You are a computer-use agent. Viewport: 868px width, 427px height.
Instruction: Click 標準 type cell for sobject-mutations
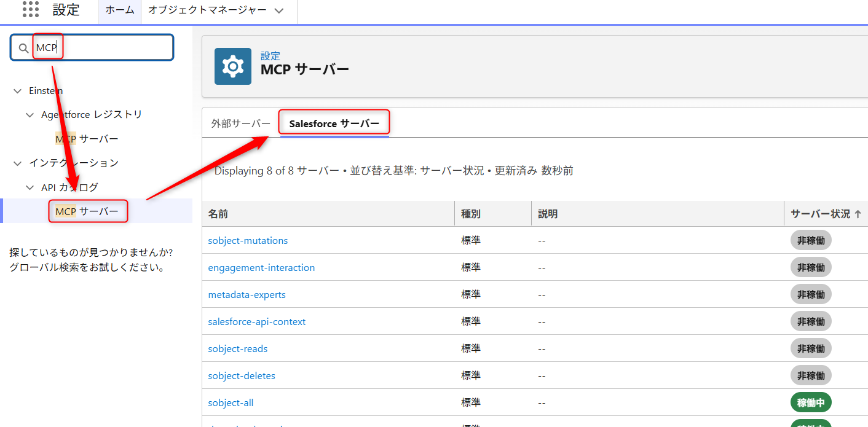[471, 240]
